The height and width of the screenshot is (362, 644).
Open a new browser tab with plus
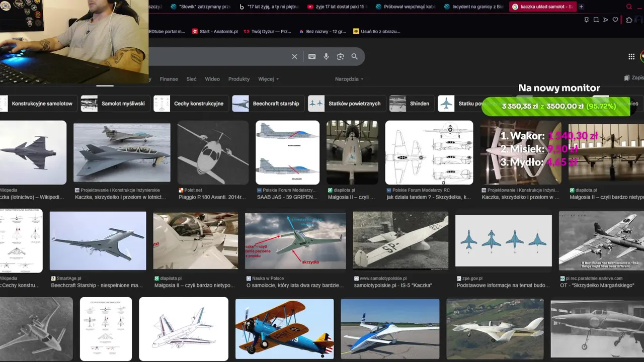(x=581, y=7)
